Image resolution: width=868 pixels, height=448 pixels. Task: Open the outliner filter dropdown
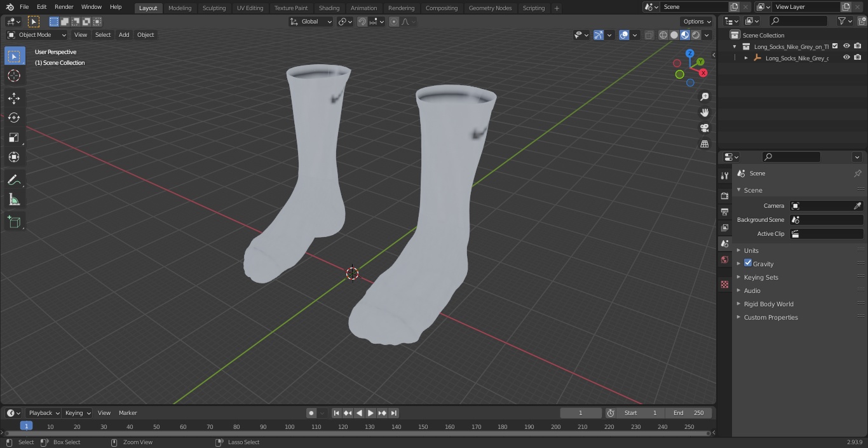click(x=844, y=21)
